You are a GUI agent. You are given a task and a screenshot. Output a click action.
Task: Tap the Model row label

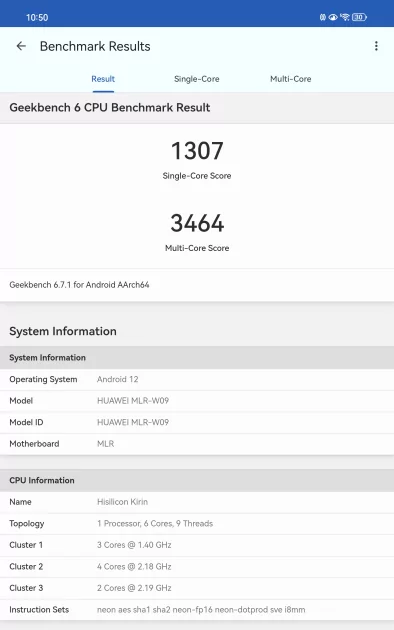[21, 401]
